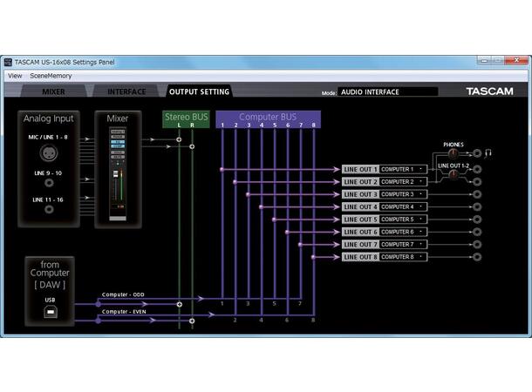The width and height of the screenshot is (532, 392).
Task: Click the Stereo BUS header
Action: [186, 119]
